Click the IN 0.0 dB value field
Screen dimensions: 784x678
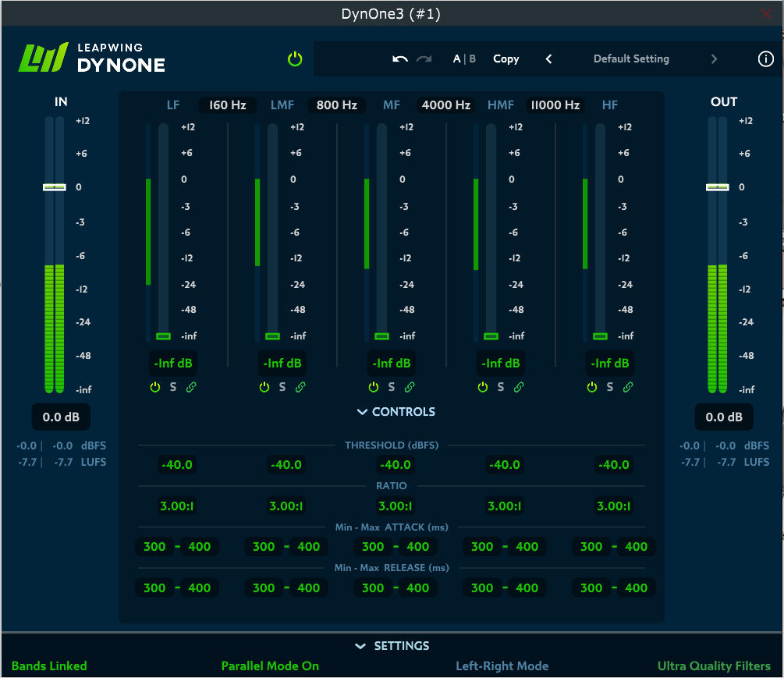pyautogui.click(x=61, y=417)
